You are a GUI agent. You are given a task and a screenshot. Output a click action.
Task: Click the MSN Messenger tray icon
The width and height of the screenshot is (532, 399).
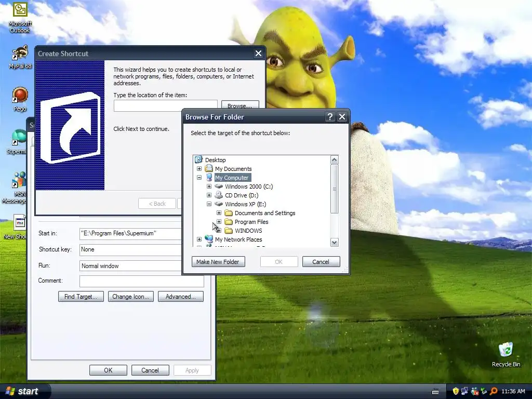point(474,391)
